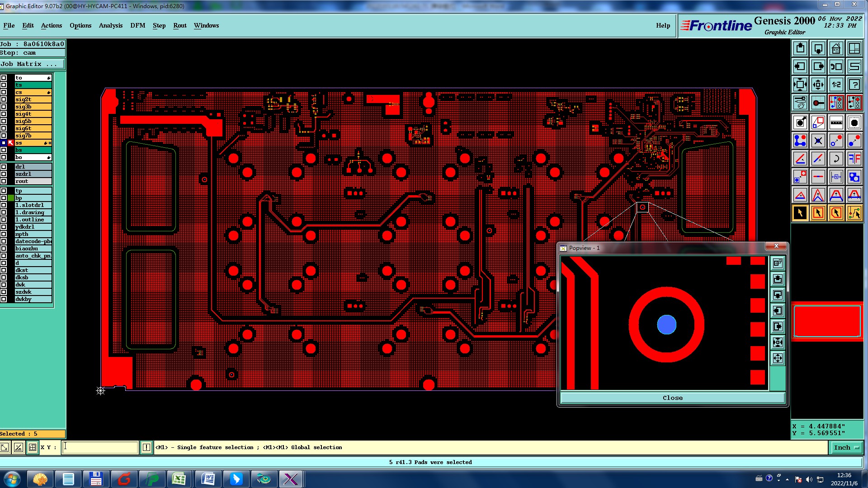Viewport: 868px width, 488px height.
Task: Select the black single-arrow selection tool
Action: (x=800, y=213)
